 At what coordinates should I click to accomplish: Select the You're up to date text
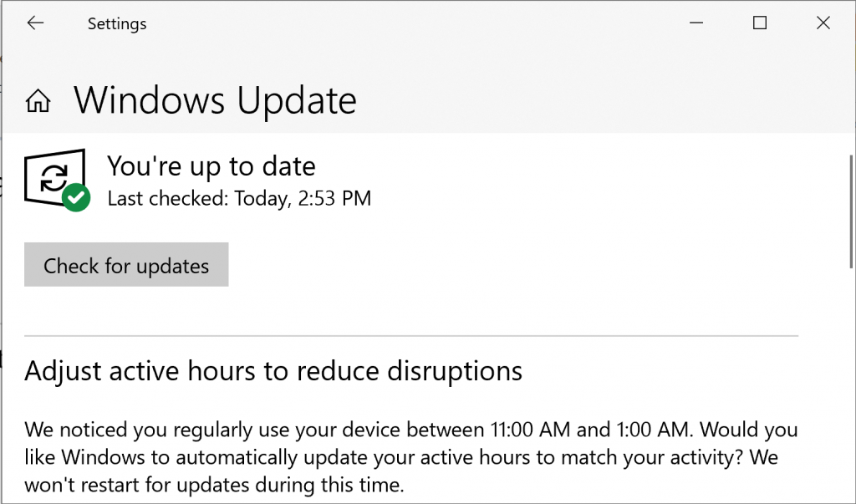(211, 166)
